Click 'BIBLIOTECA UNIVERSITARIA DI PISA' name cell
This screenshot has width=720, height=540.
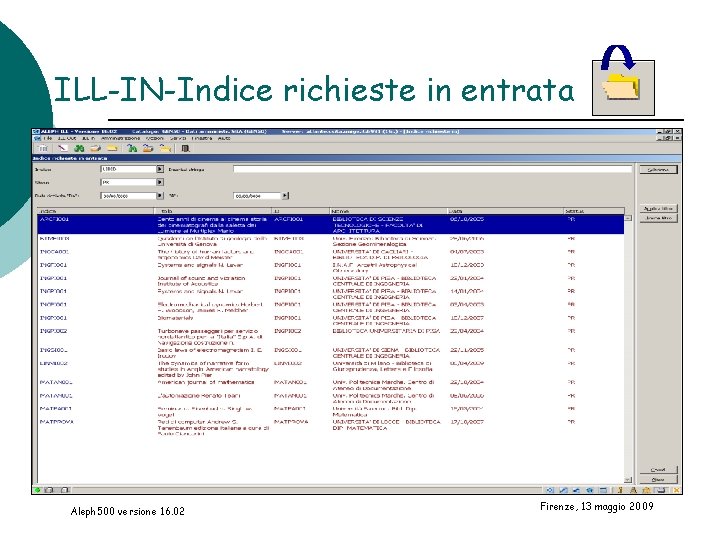386,331
